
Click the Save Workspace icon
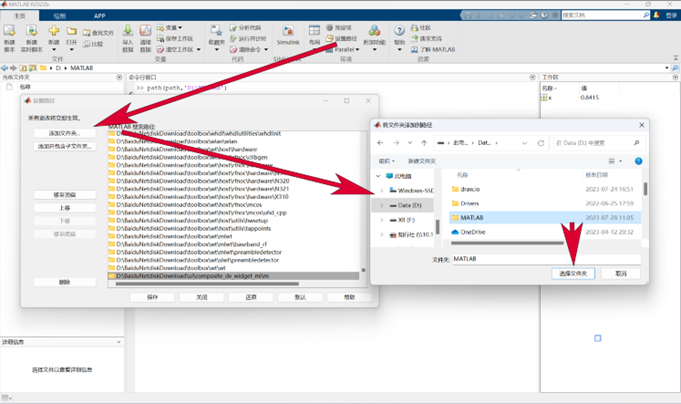(x=160, y=39)
